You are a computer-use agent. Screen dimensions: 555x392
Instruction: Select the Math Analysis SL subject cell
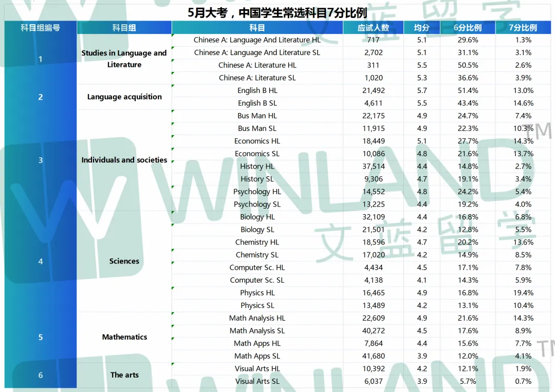(257, 331)
